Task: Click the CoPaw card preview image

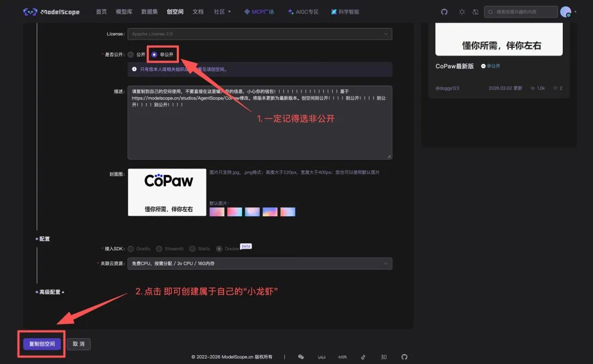Action: (499, 39)
